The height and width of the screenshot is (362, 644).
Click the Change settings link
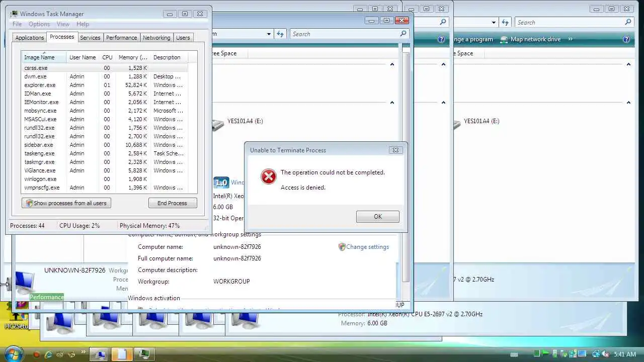(367, 247)
